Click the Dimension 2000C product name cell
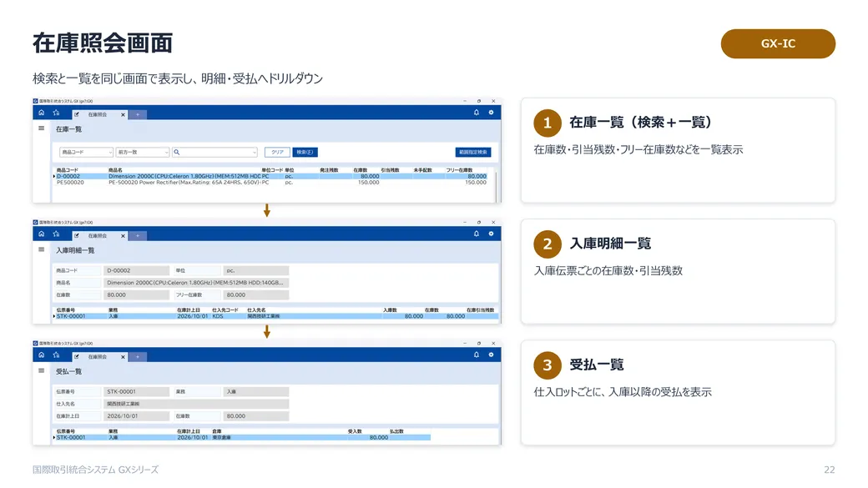The height and width of the screenshot is (488, 868). pos(184,177)
